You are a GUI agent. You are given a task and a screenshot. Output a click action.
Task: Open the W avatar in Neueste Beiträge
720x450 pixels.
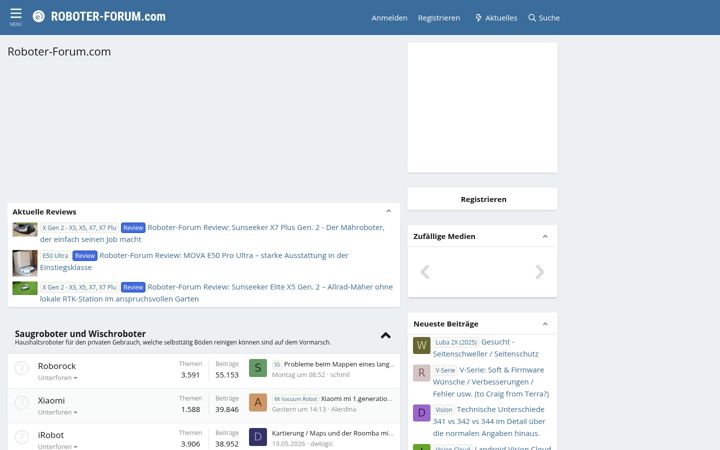coord(422,345)
